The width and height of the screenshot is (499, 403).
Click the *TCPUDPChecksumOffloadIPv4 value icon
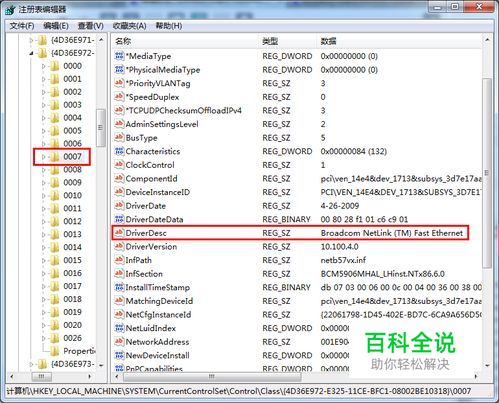(119, 110)
